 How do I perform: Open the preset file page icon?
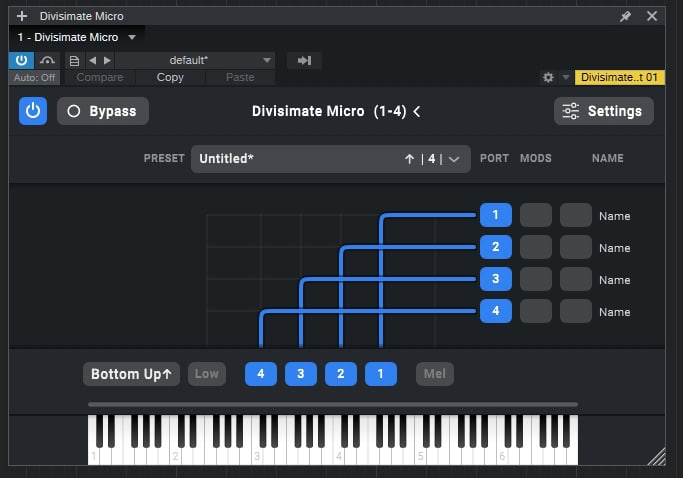74,61
